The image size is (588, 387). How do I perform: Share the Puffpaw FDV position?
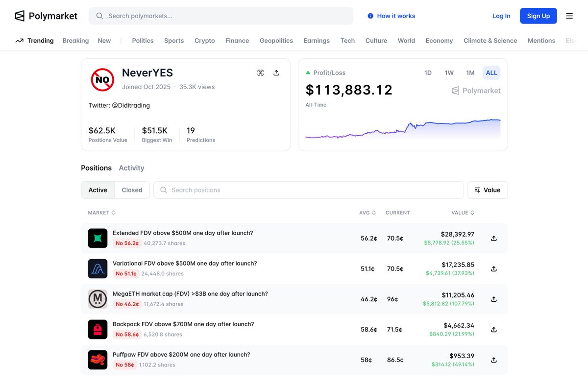[x=494, y=360]
